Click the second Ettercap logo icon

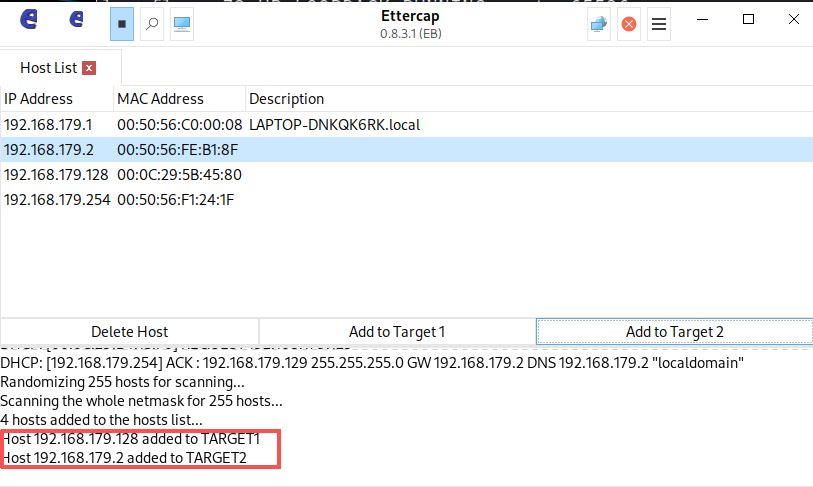pos(76,20)
